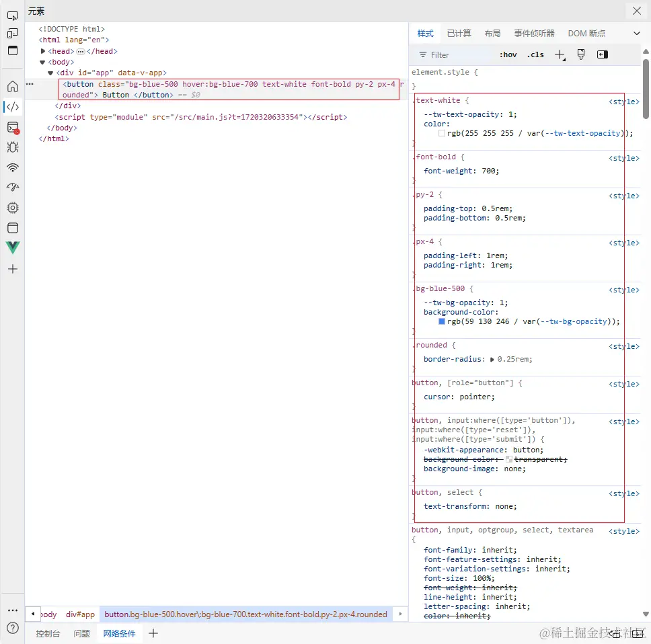Switch to the 已计算 tab
651x644 pixels.
pyautogui.click(x=459, y=33)
